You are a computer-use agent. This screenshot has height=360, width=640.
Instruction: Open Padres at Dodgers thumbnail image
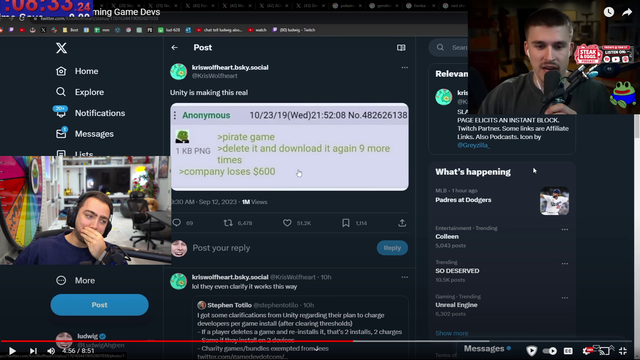(x=554, y=201)
